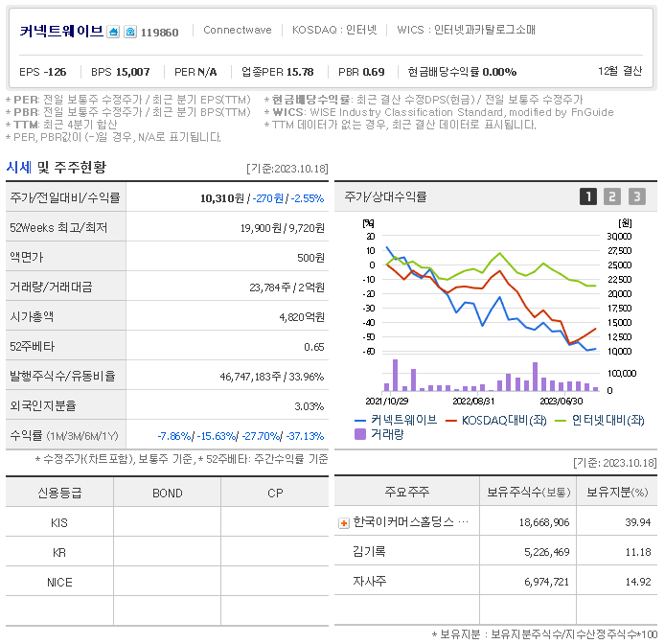
Task: Click the 2022/08/31 chart date label
Action: 473,401
